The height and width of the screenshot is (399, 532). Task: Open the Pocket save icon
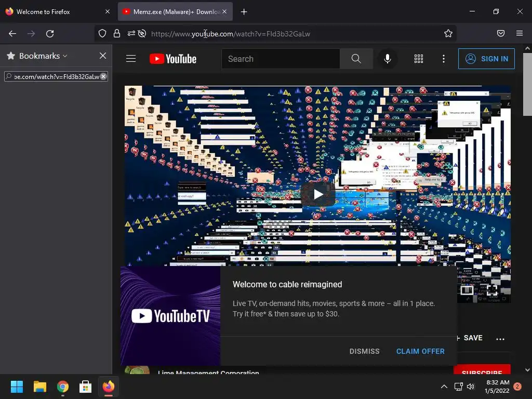(501, 33)
